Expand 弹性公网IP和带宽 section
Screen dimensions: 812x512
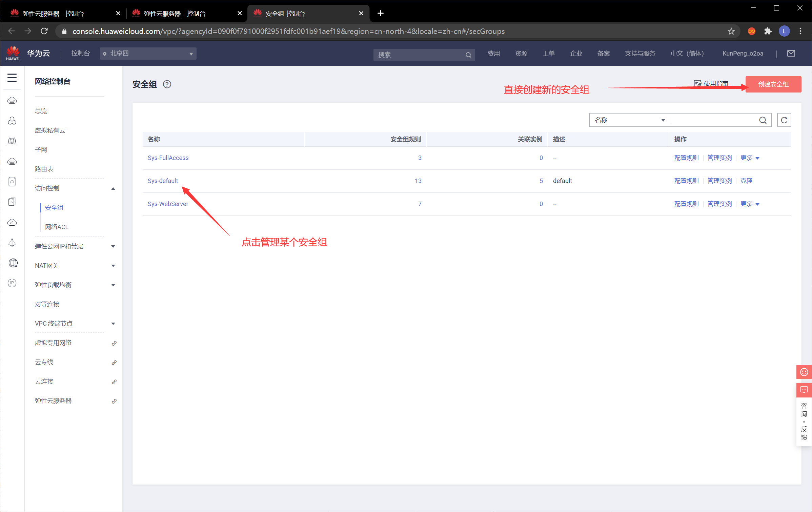coord(113,247)
